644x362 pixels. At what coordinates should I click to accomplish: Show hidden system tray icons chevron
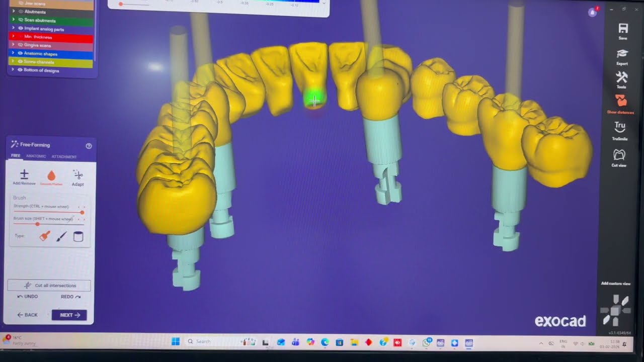(541, 343)
